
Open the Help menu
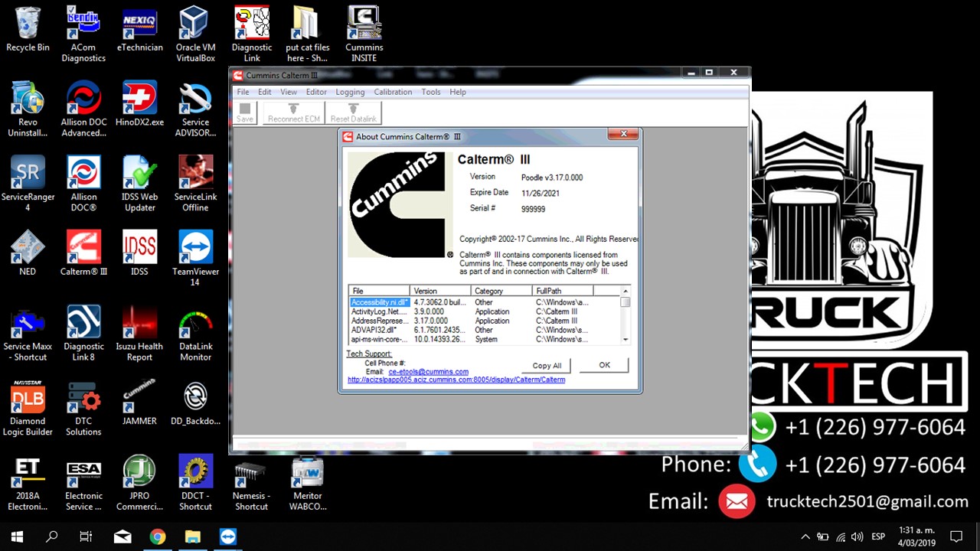click(458, 92)
